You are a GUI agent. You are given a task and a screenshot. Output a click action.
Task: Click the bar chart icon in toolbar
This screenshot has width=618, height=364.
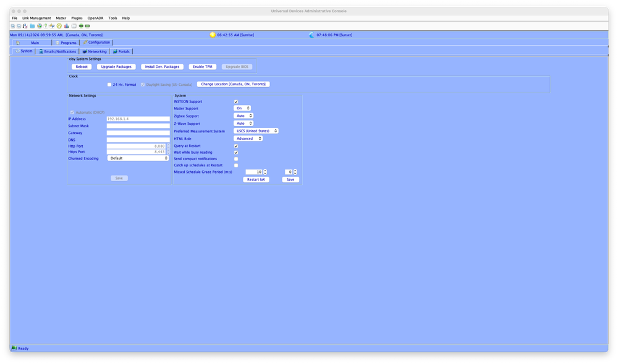67,26
